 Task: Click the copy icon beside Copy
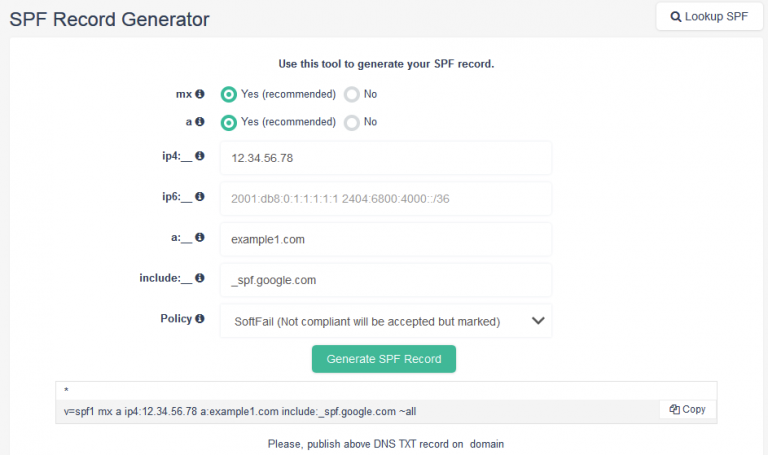[674, 409]
